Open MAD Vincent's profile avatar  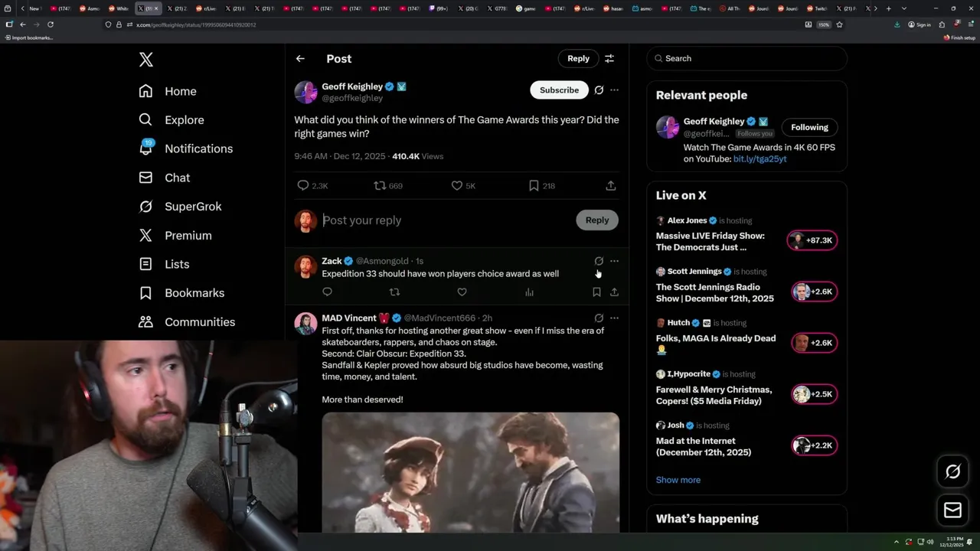pos(305,323)
